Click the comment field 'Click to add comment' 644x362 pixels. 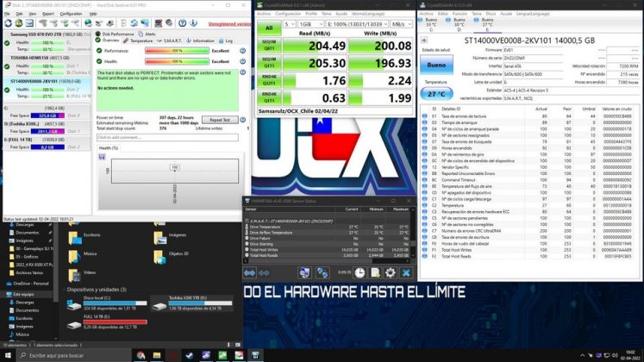tap(167, 138)
